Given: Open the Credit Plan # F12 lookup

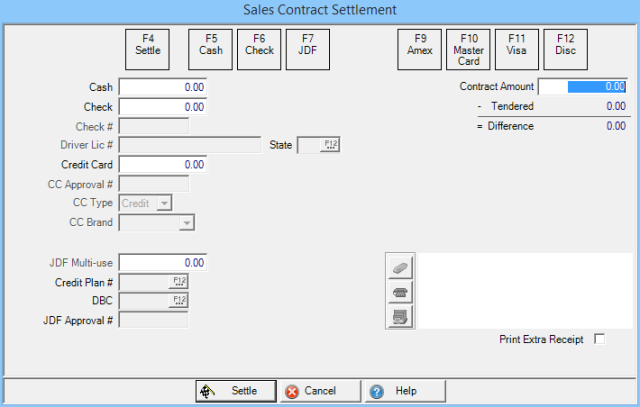Looking at the screenshot, I should pyautogui.click(x=180, y=281).
